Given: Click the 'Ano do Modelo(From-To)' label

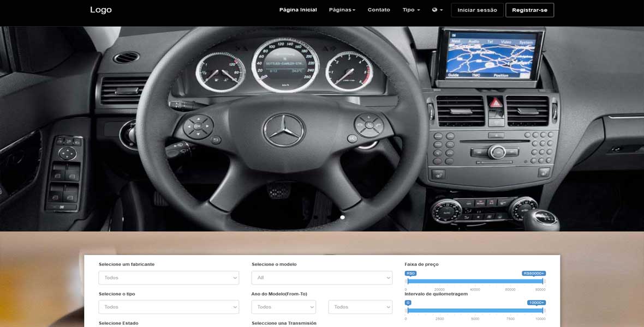Looking at the screenshot, I should [279, 294].
